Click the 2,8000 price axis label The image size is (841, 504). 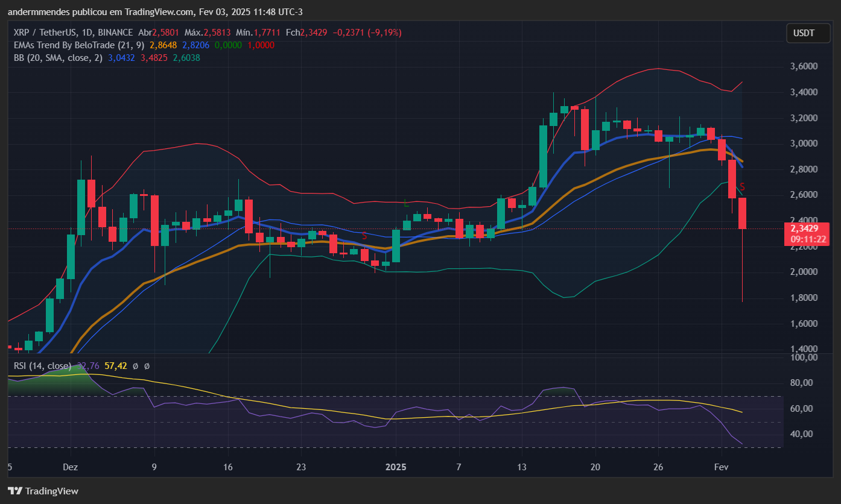804,169
